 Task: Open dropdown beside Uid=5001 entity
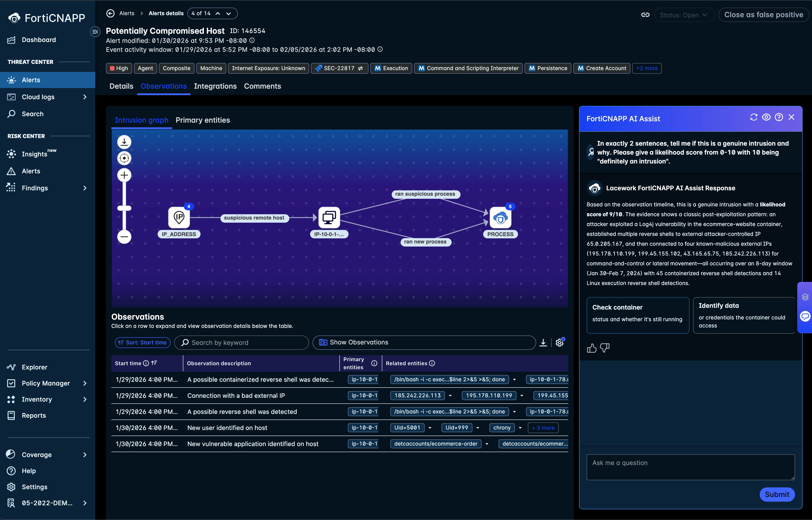coord(430,428)
